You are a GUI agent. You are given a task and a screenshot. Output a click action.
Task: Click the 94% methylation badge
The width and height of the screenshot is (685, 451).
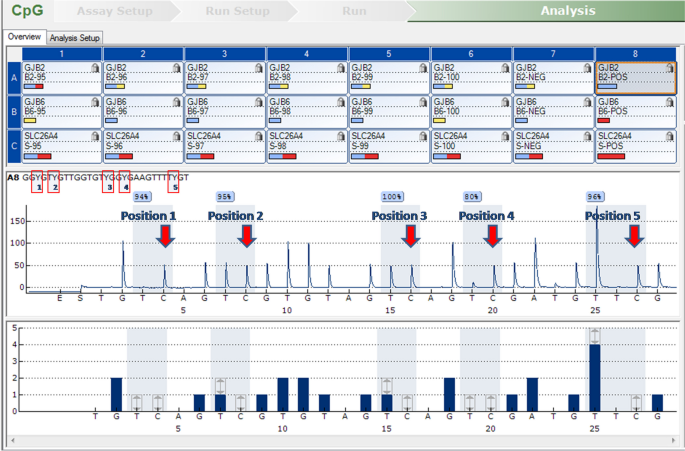point(142,197)
